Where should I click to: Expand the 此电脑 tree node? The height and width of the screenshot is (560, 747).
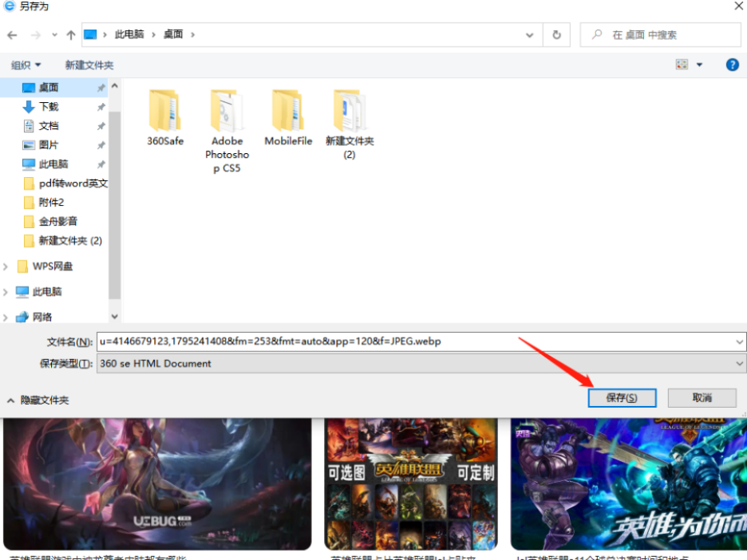(x=6, y=292)
